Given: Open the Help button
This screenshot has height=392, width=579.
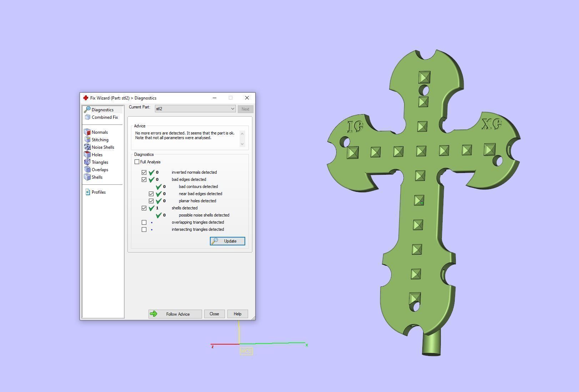Looking at the screenshot, I should pyautogui.click(x=237, y=314).
